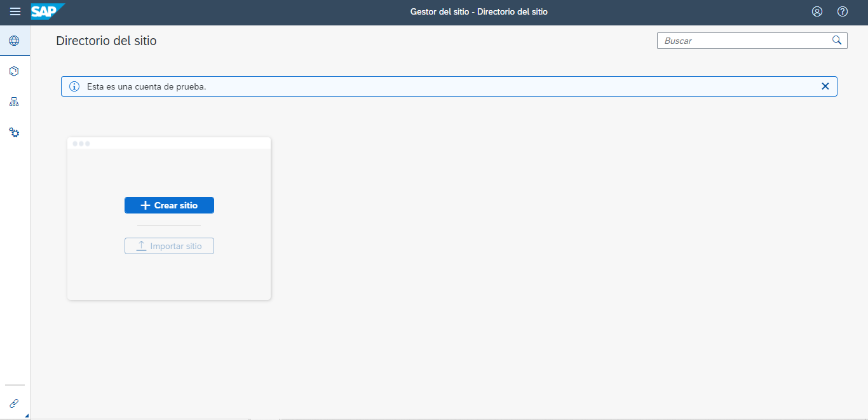This screenshot has width=868, height=420.
Task: Dismiss the test account message
Action: pyautogui.click(x=825, y=86)
